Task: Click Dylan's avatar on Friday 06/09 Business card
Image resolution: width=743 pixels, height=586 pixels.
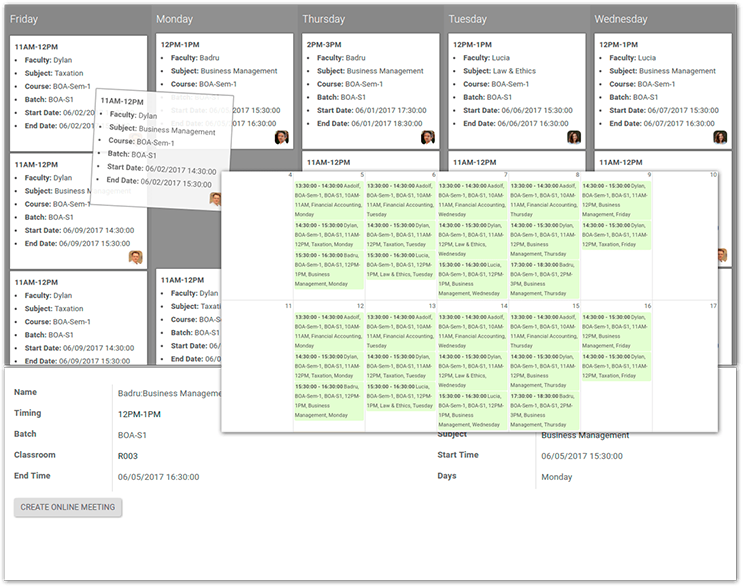Action: (x=136, y=257)
